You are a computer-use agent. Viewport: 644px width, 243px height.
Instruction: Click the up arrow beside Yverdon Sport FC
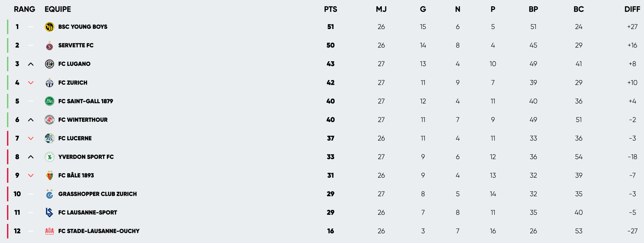31,157
